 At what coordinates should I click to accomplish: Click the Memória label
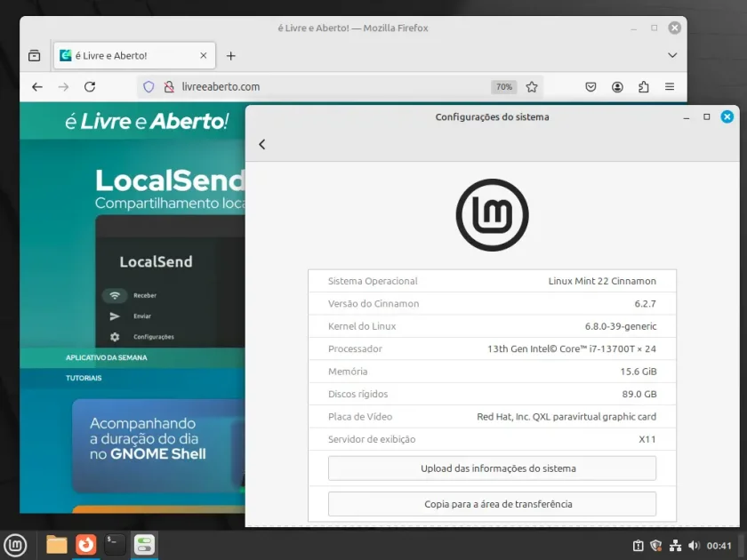(x=348, y=372)
